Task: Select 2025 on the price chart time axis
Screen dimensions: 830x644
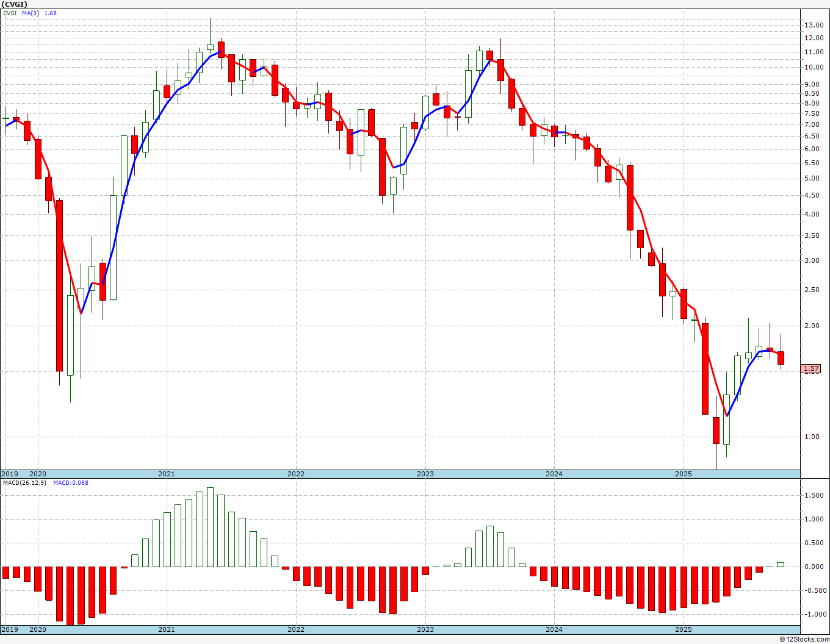Action: click(x=684, y=474)
